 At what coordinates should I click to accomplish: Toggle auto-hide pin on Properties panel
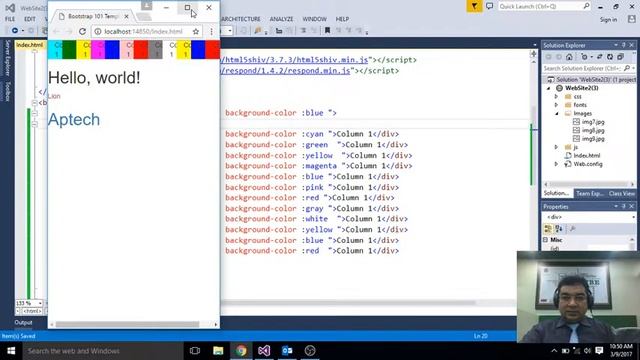(x=624, y=207)
